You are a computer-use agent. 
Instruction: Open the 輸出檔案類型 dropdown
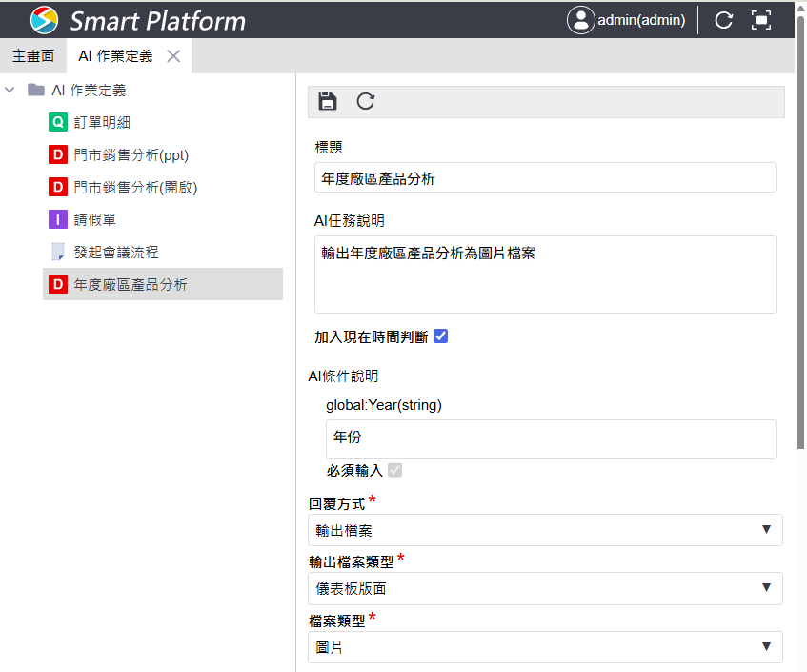(x=545, y=588)
